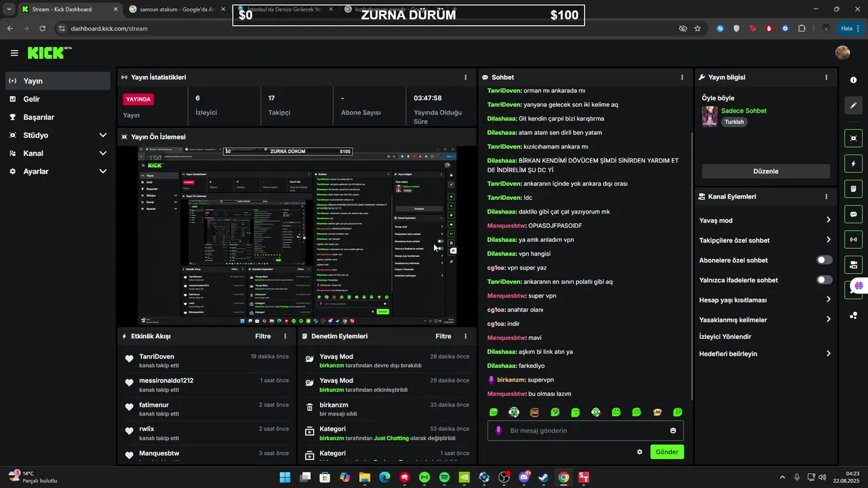Reload the page with the browser refresh icon
This screenshot has width=868, height=488.
[43, 28]
